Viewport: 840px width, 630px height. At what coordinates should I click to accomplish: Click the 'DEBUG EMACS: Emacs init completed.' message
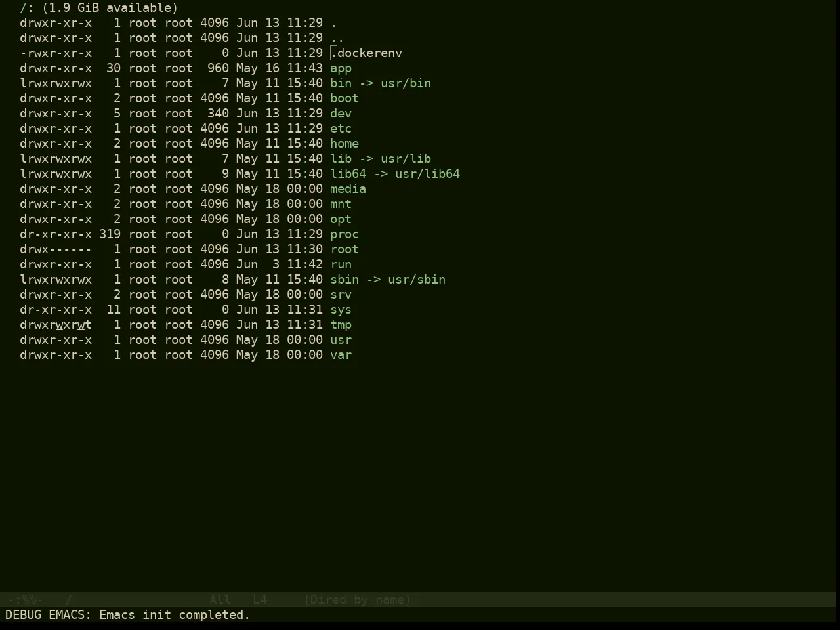coord(128,615)
